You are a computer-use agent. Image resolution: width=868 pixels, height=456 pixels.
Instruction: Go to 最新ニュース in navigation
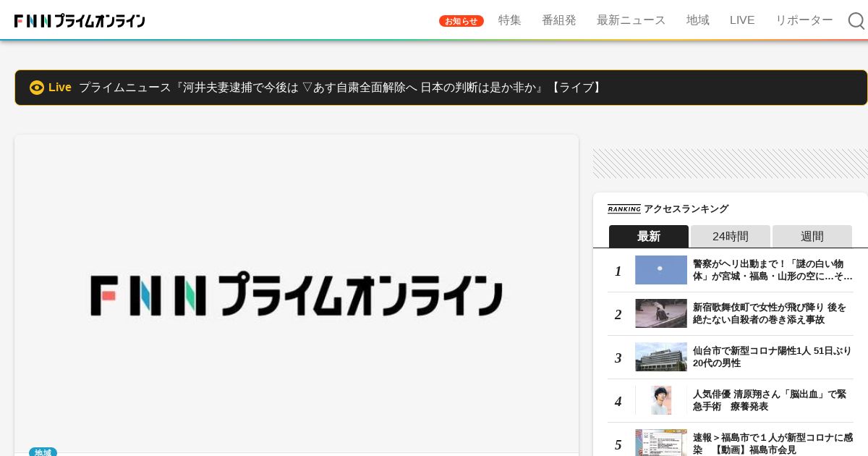coord(631,20)
